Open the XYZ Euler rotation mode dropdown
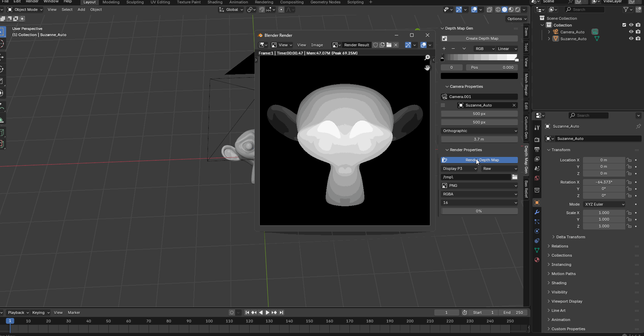This screenshot has height=336, width=644. coord(604,204)
